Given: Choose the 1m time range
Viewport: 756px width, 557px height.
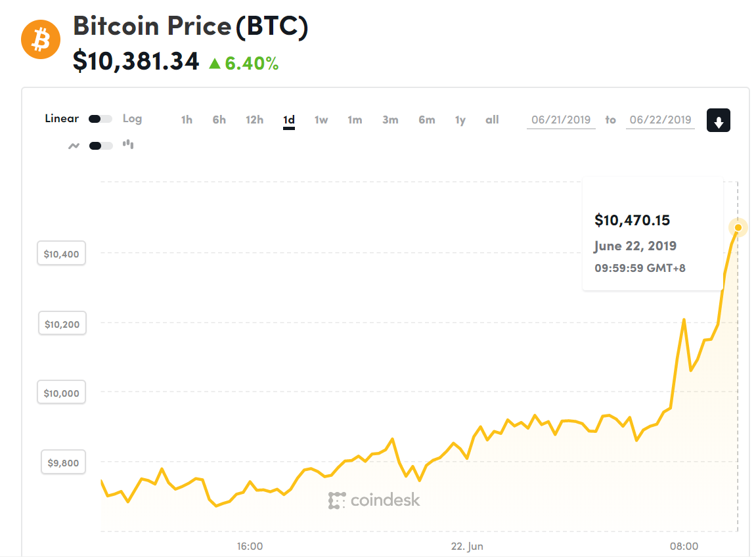Looking at the screenshot, I should click(355, 120).
